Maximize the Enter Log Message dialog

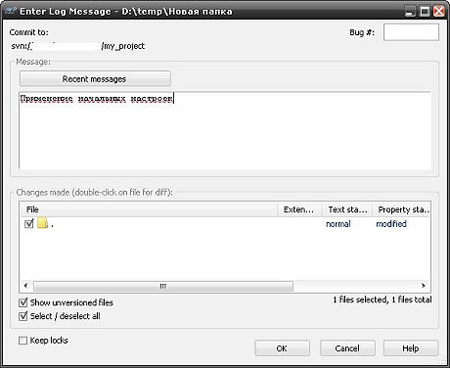coord(425,11)
